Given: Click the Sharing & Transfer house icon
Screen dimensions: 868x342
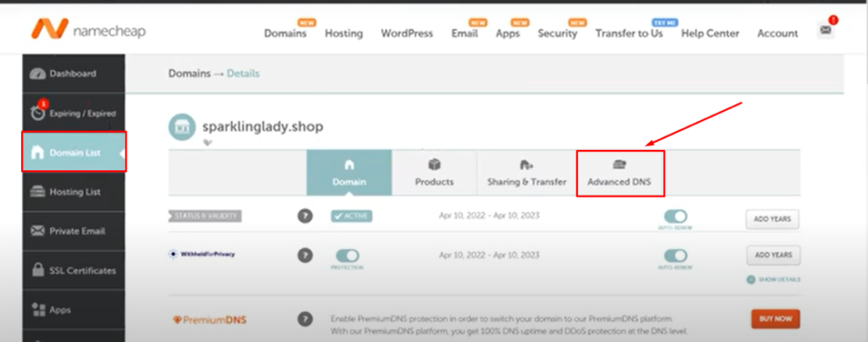Looking at the screenshot, I should tap(526, 164).
